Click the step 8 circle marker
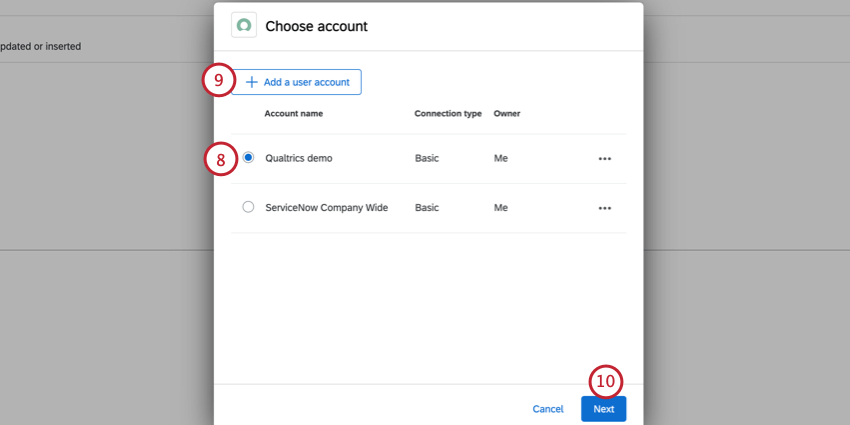The width and height of the screenshot is (850, 425). tap(221, 159)
